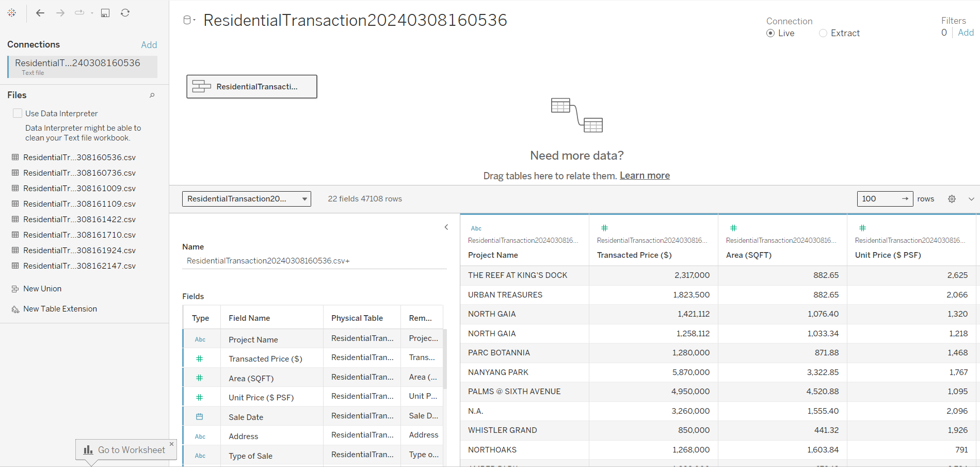This screenshot has height=467, width=980.
Task: Click the rows count input field
Action: click(x=879, y=199)
